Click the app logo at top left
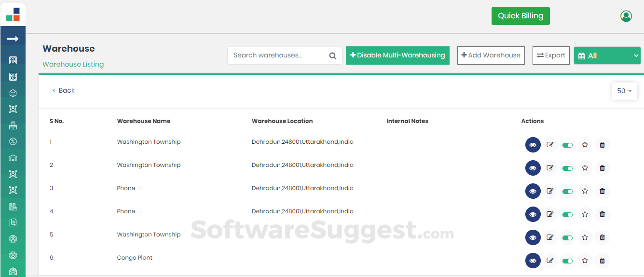 coord(13,14)
